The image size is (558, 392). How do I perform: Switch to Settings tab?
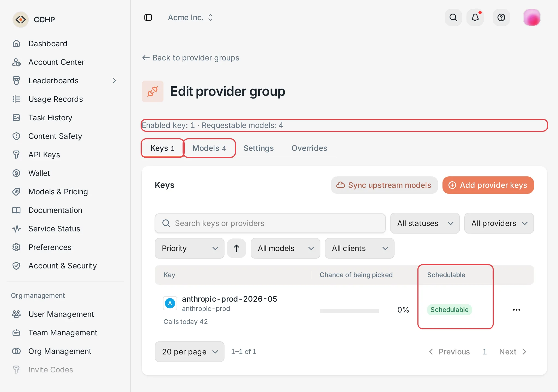[259, 148]
